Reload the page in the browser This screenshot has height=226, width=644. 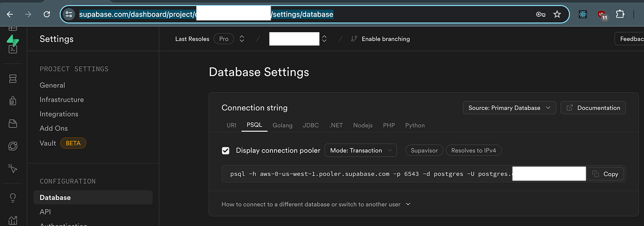[47, 14]
